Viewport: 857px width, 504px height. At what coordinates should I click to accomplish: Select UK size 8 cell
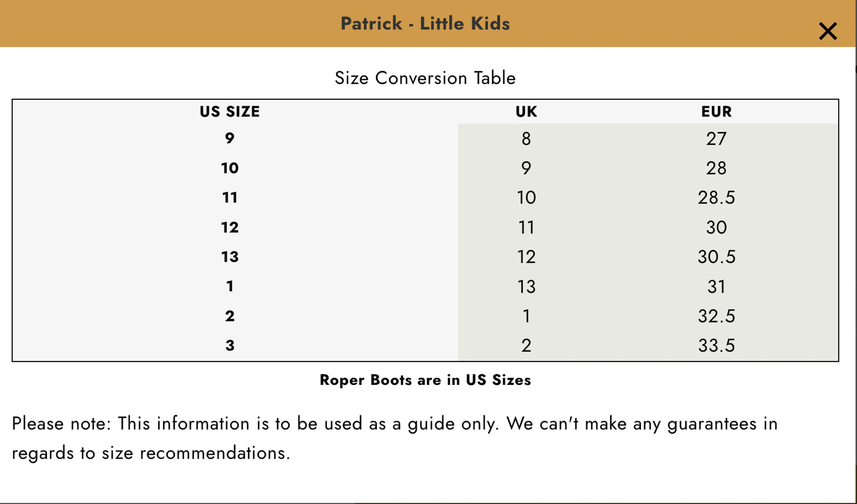coord(526,139)
